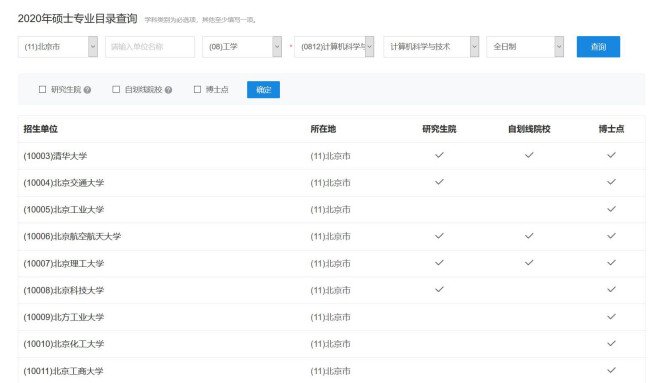This screenshot has height=383, width=650.
Task: Click the 研究生院 column header
Action: click(439, 129)
